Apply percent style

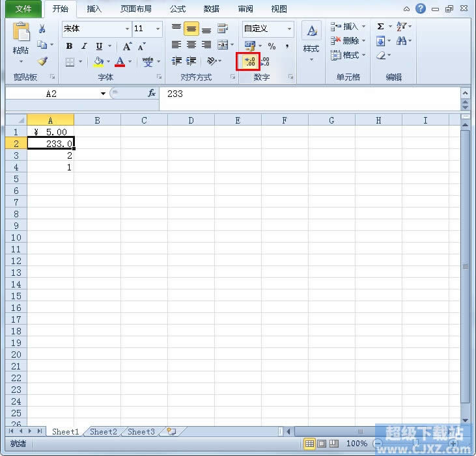pos(272,46)
